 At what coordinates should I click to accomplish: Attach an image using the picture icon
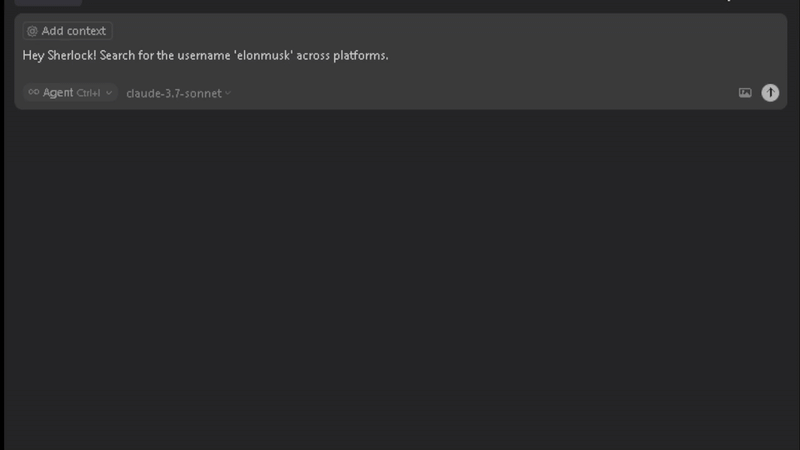coord(745,93)
